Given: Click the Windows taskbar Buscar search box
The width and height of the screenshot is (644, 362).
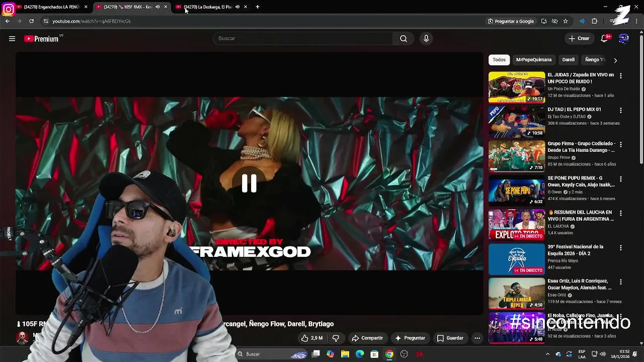Looking at the screenshot, I should coord(272,354).
